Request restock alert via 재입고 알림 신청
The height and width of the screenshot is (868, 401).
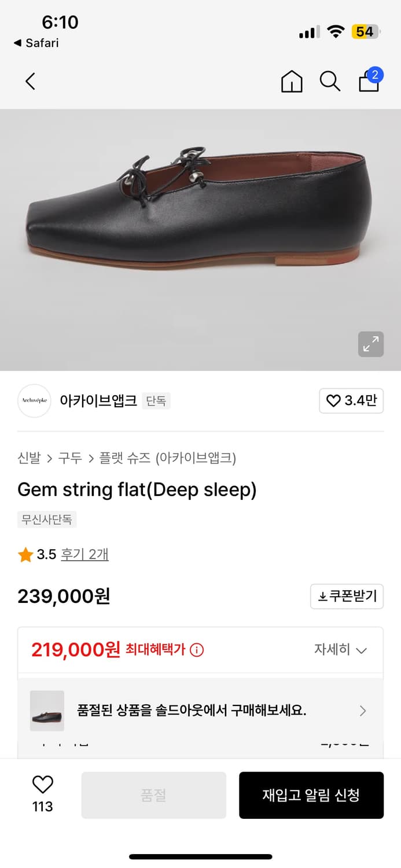tap(311, 795)
